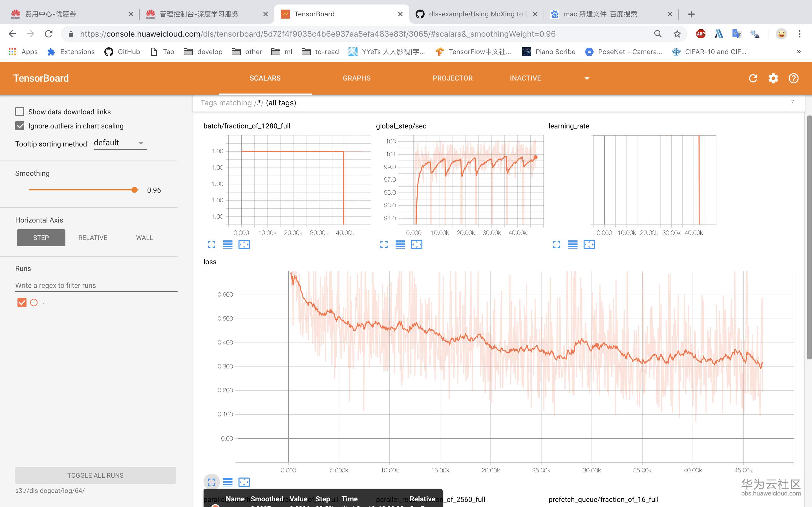Viewport: 812px width, 507px height.
Task: Expand the global_step/sec chart size
Action: 384,245
